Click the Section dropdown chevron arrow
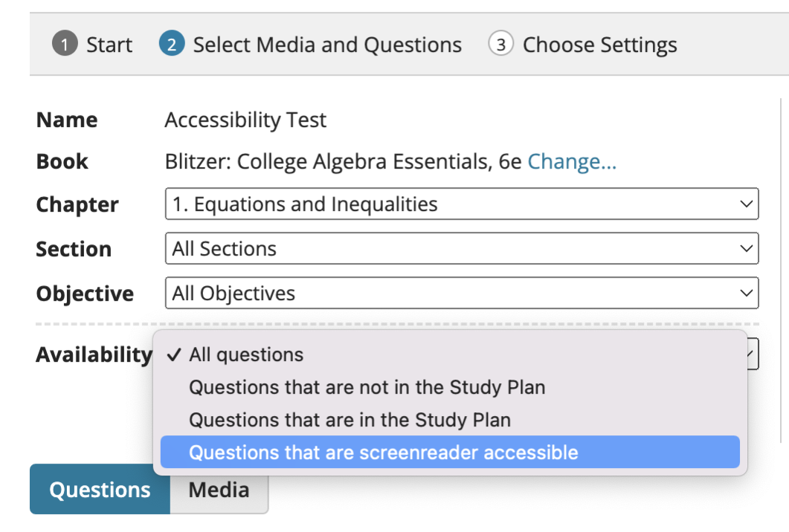789x532 pixels. click(x=747, y=248)
